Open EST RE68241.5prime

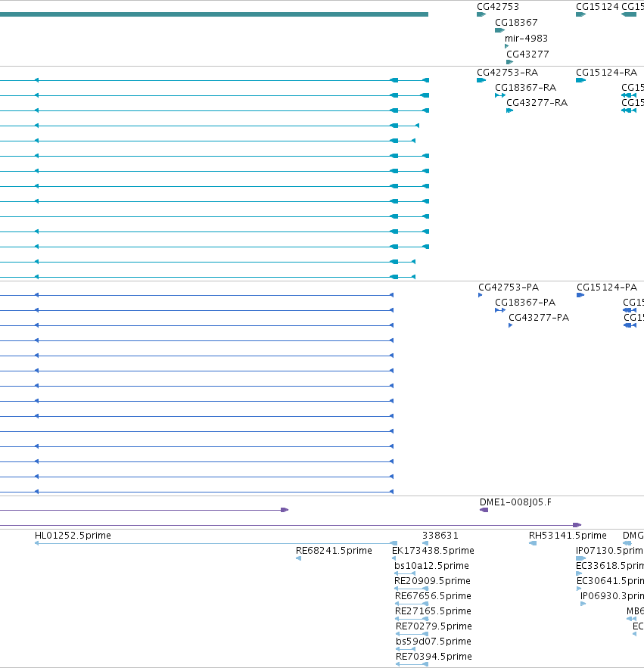[334, 551]
